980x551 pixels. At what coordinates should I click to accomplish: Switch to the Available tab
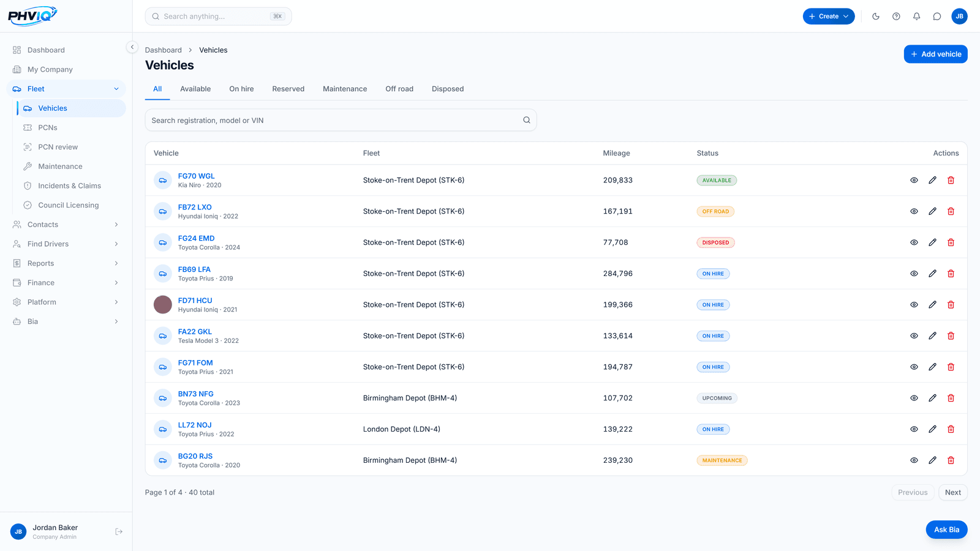[x=195, y=89]
